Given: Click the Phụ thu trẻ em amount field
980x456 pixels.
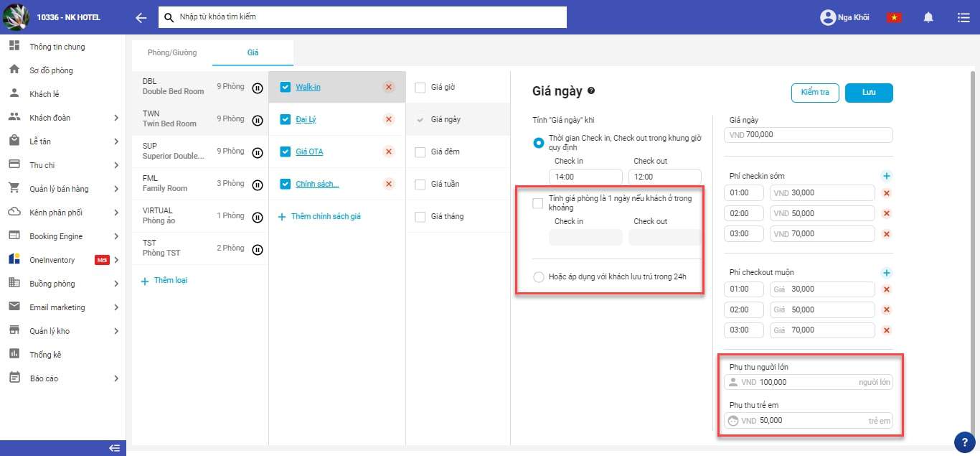Looking at the screenshot, I should (x=809, y=420).
